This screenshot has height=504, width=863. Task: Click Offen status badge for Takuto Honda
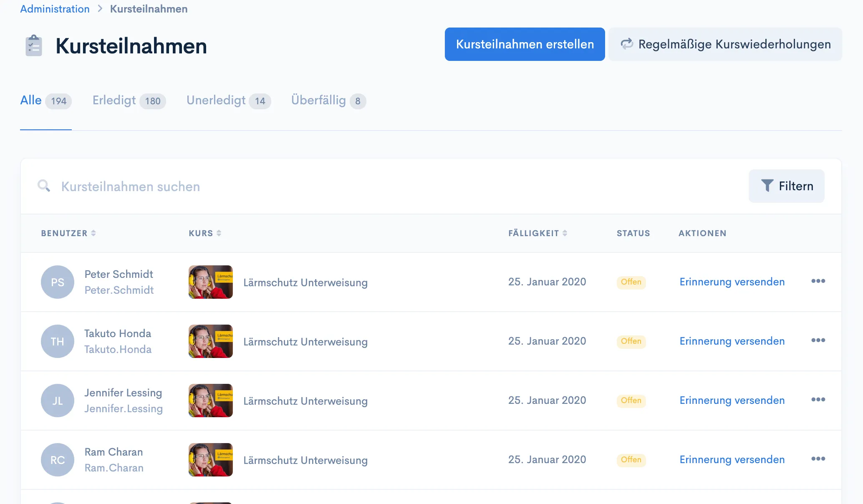point(631,341)
